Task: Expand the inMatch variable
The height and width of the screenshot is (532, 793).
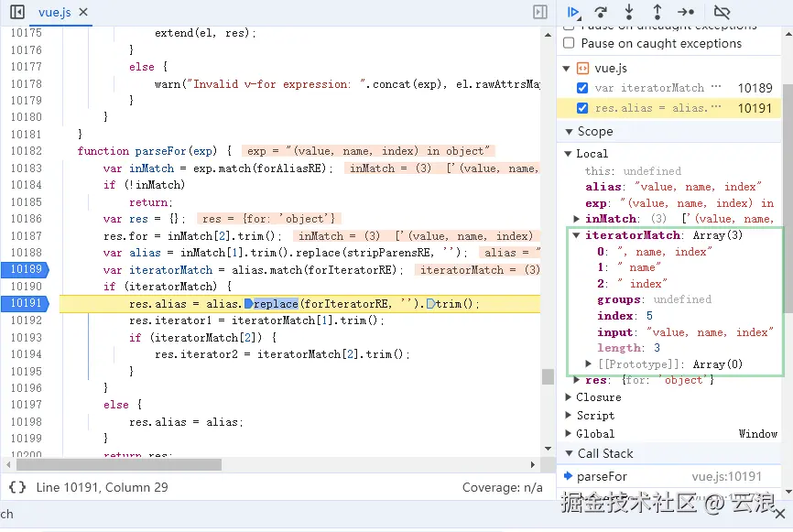Action: pyautogui.click(x=577, y=219)
